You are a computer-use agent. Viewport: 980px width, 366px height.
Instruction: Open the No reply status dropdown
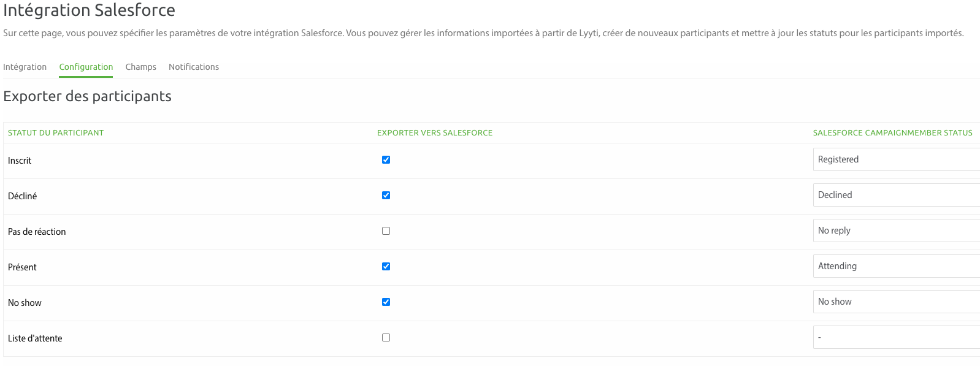(x=895, y=231)
